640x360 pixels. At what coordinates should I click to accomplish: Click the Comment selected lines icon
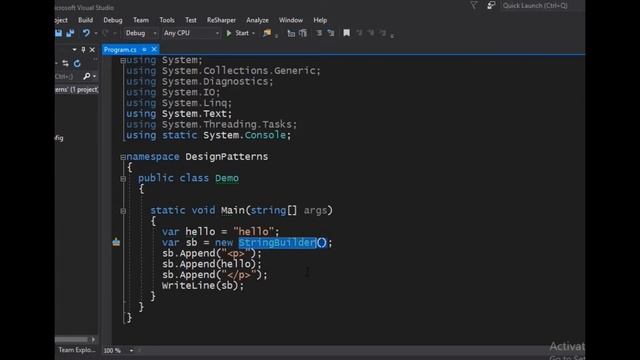(291, 33)
